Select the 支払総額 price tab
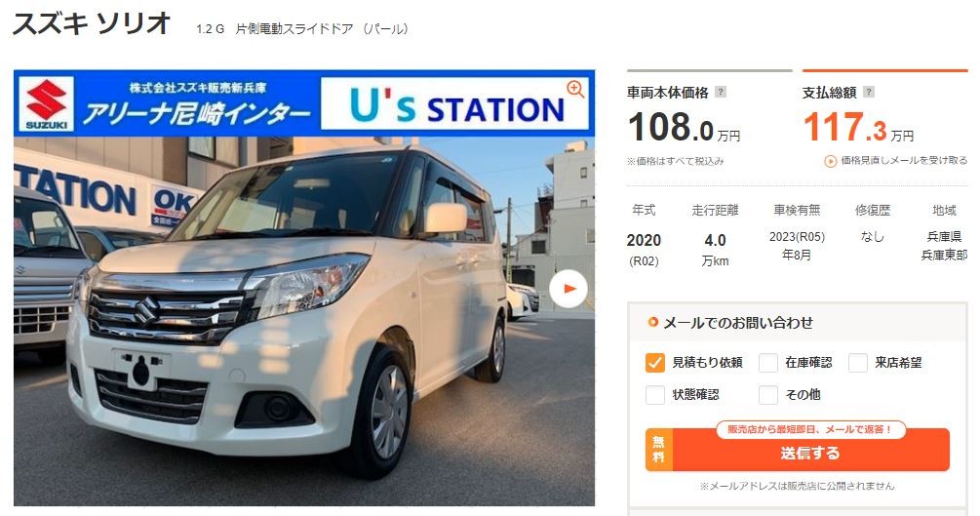Viewport: 980px width, 516px height. click(885, 93)
